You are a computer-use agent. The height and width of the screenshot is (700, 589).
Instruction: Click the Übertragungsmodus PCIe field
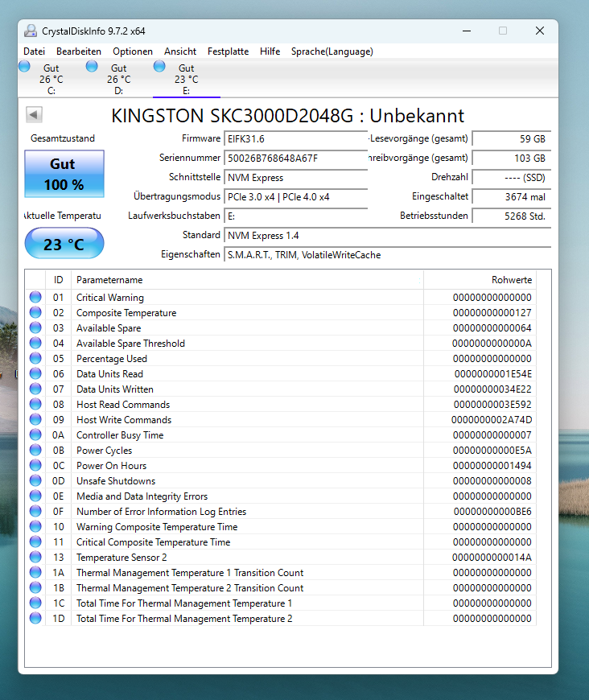pos(295,197)
